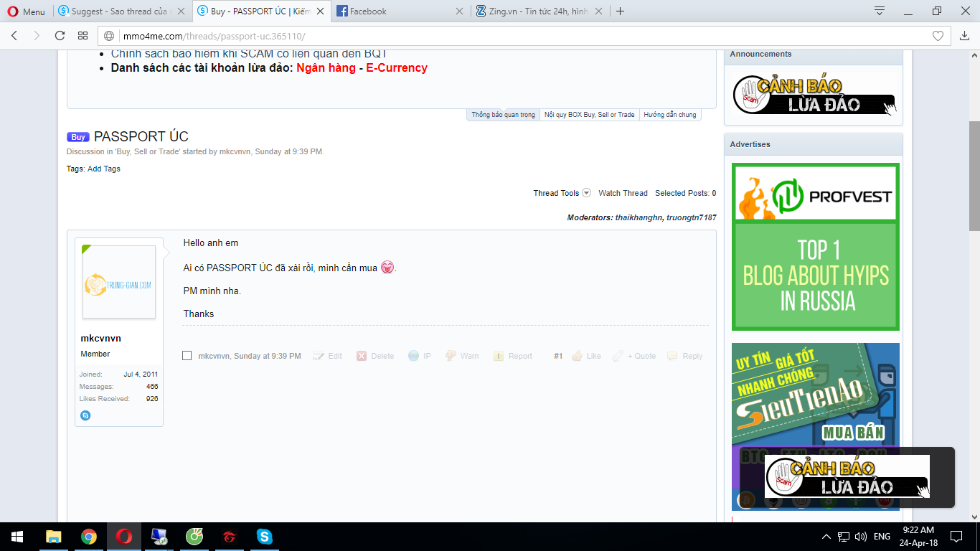Screen dimensions: 980x551
Task: Tick the post selection checkbox
Action: pyautogui.click(x=187, y=356)
